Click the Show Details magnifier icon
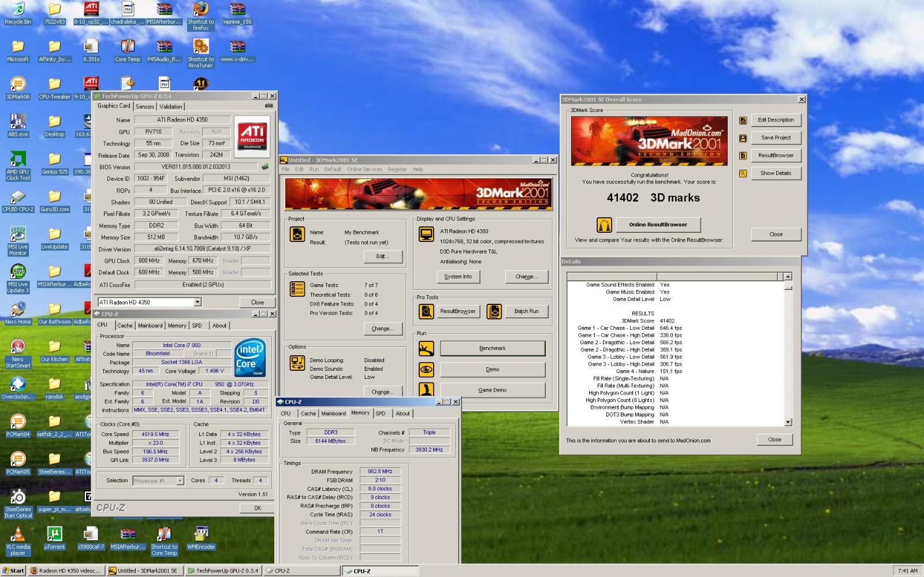Screen dimensions: 924x577 [743, 173]
